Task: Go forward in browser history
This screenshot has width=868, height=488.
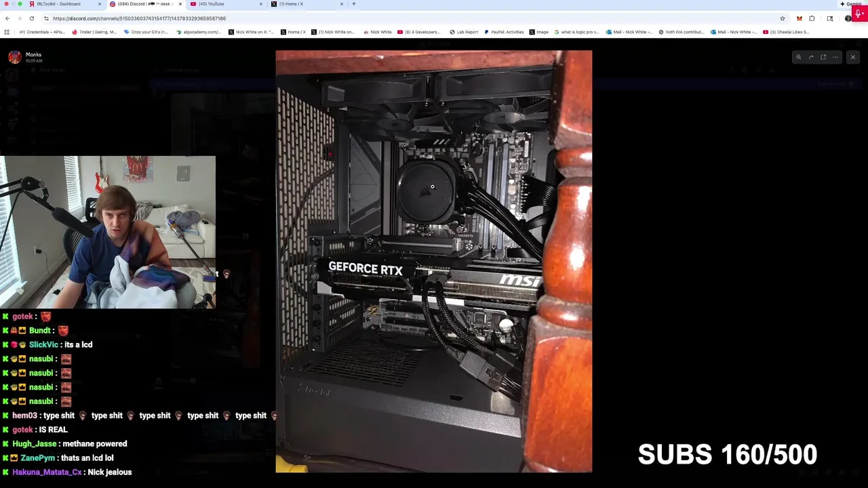Action: point(20,18)
